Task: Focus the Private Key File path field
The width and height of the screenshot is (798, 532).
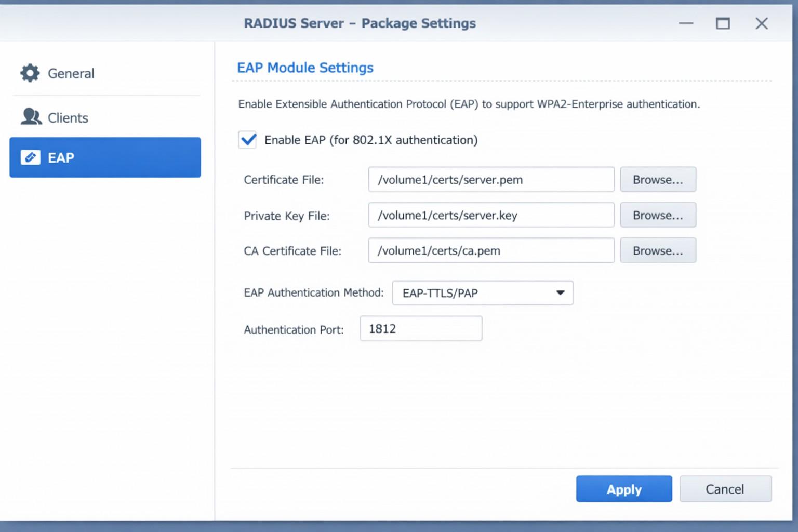Action: (x=491, y=215)
